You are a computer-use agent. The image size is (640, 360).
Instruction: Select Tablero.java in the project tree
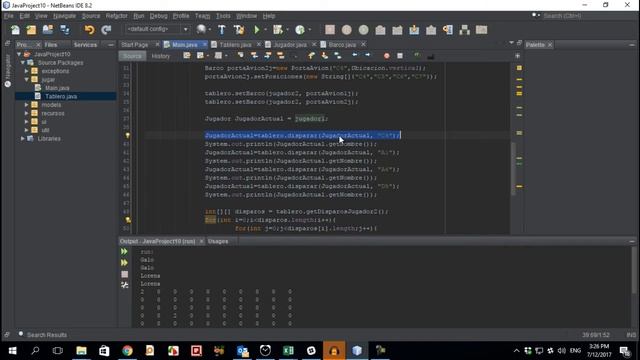click(61, 96)
